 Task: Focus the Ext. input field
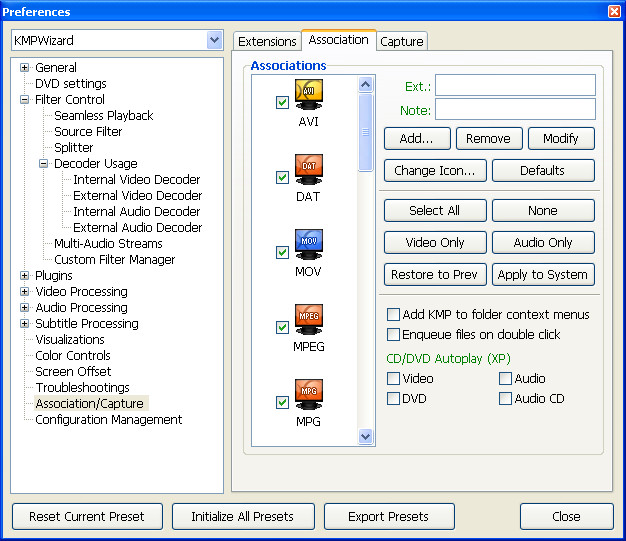pos(515,85)
